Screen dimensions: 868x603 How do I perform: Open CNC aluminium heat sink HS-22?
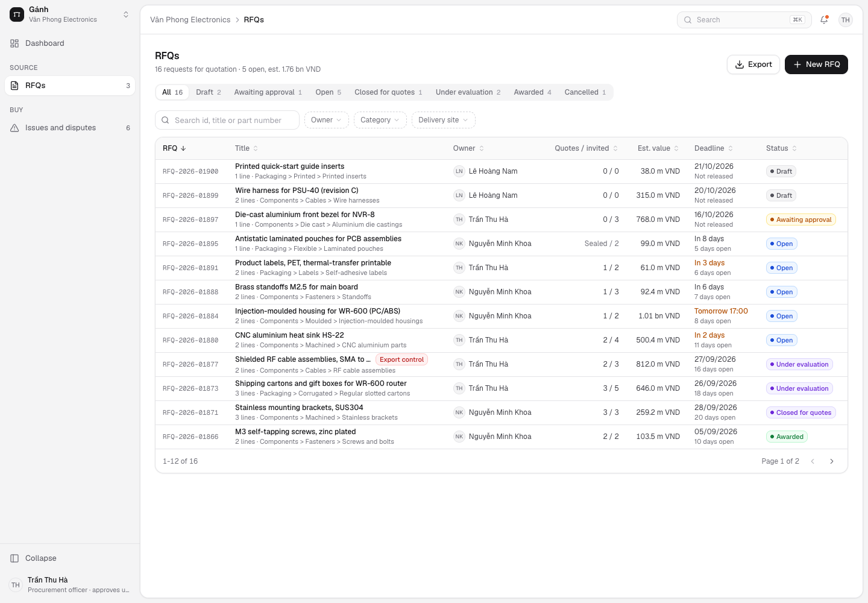click(289, 335)
